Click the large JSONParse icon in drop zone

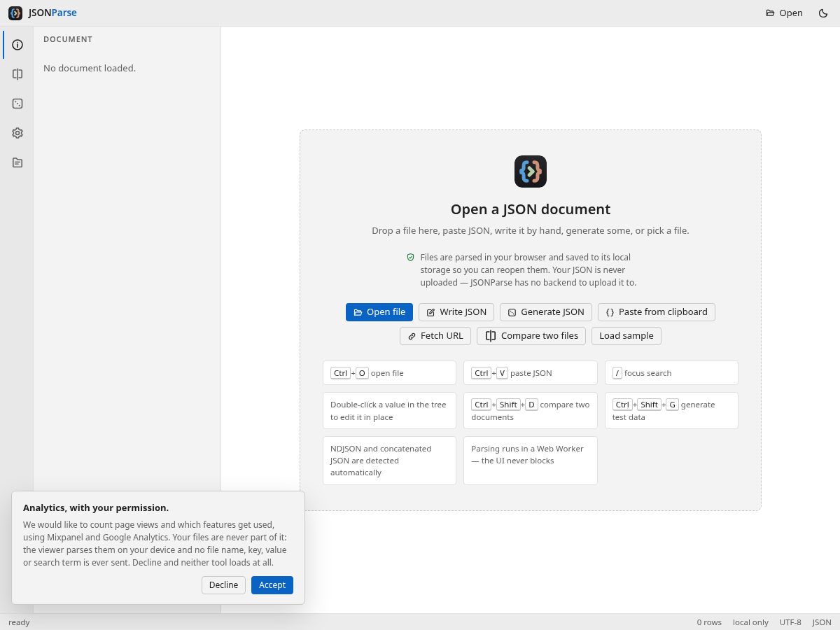531,171
